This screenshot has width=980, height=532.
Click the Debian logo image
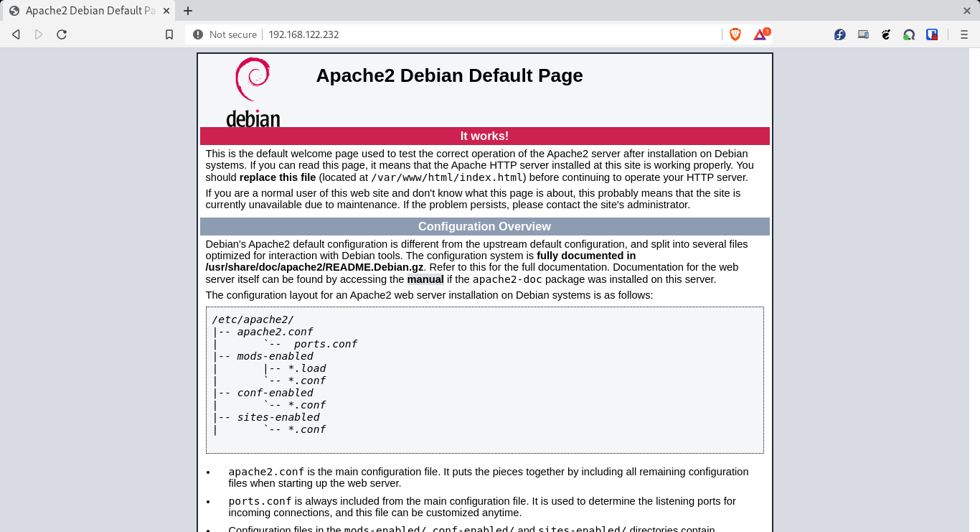(253, 92)
